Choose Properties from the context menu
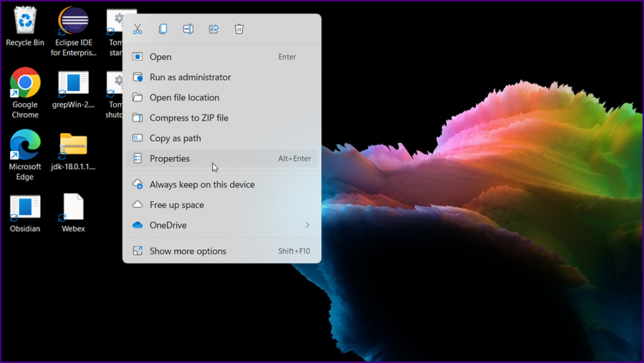Viewport: 644px width, 363px height. click(x=170, y=159)
